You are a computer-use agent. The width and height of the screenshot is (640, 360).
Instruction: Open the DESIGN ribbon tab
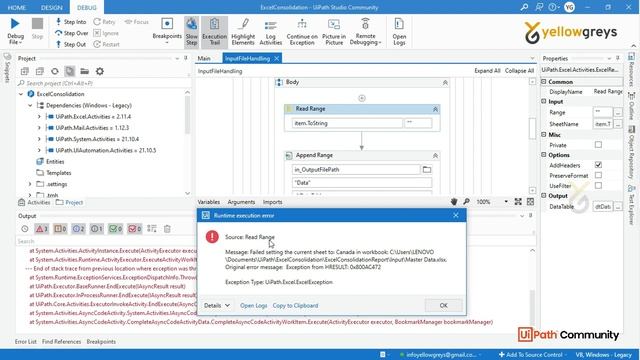click(x=51, y=7)
